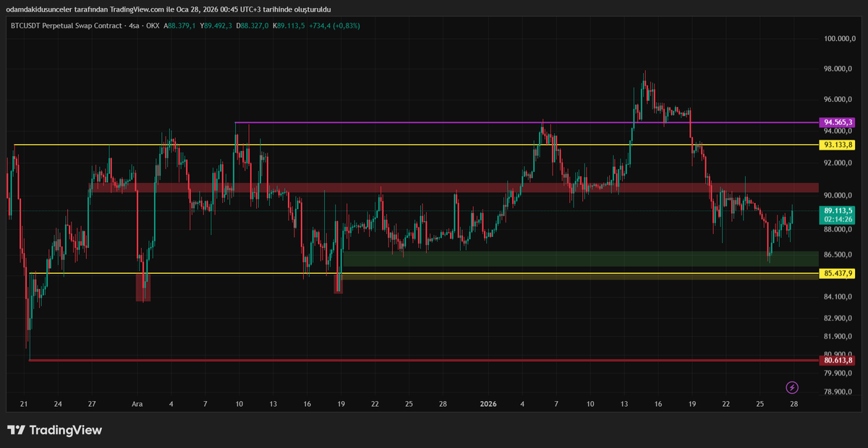Click the 81.900,0 price axis label
The height and width of the screenshot is (448, 868).
(839, 337)
